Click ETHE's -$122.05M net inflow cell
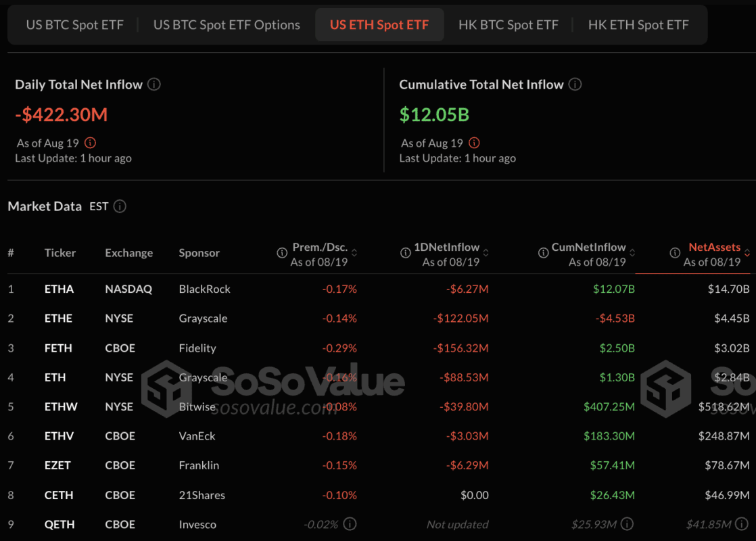Viewport: 756px width, 541px height. click(x=461, y=319)
